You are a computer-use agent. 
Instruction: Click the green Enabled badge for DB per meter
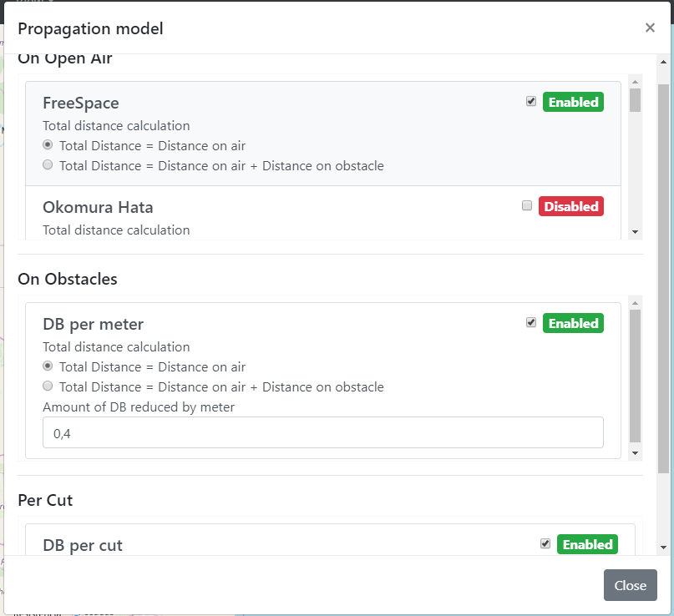[x=573, y=324]
